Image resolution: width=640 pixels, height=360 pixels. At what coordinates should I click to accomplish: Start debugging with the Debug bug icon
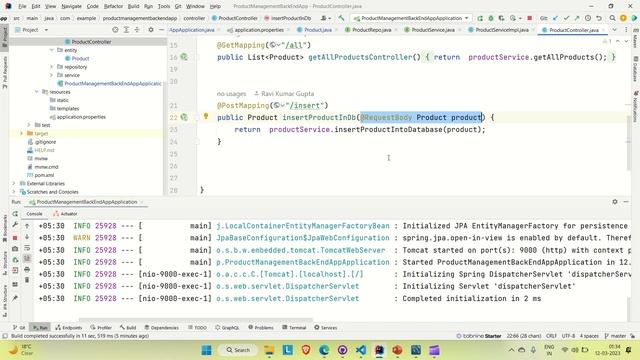click(x=491, y=18)
